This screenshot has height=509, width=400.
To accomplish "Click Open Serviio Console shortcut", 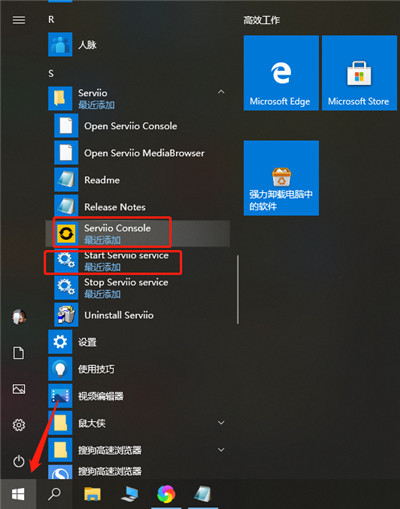I will click(x=137, y=126).
